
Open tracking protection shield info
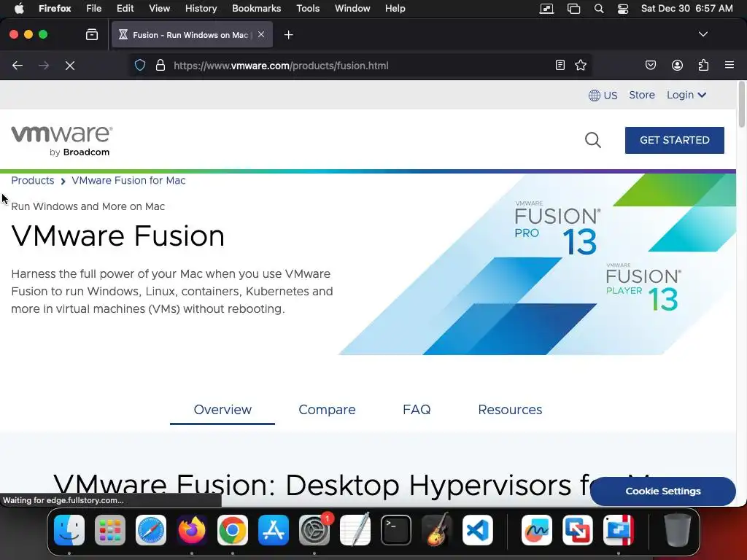click(x=139, y=65)
